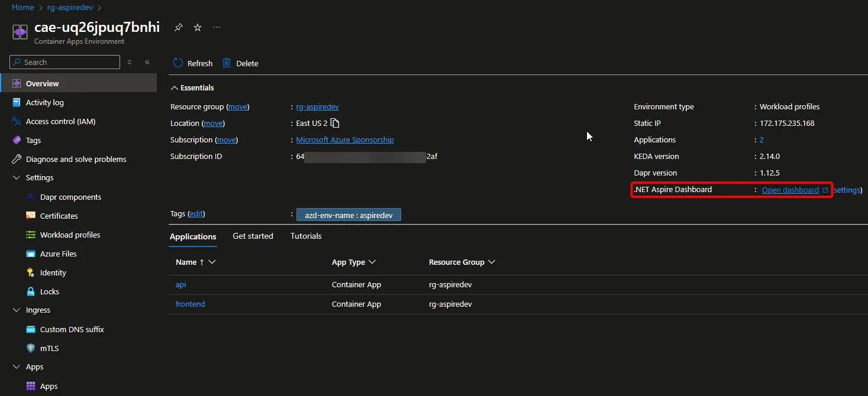Switch to the Applications tab
Viewport: 868px width, 396px height.
click(193, 236)
